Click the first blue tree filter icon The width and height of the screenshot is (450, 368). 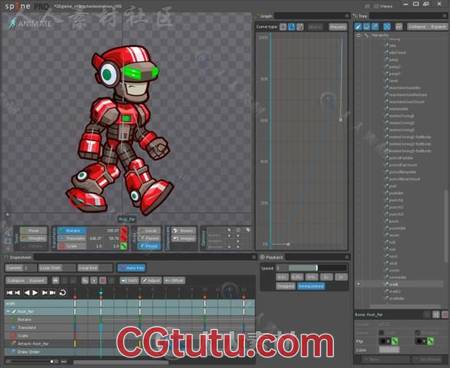click(358, 27)
